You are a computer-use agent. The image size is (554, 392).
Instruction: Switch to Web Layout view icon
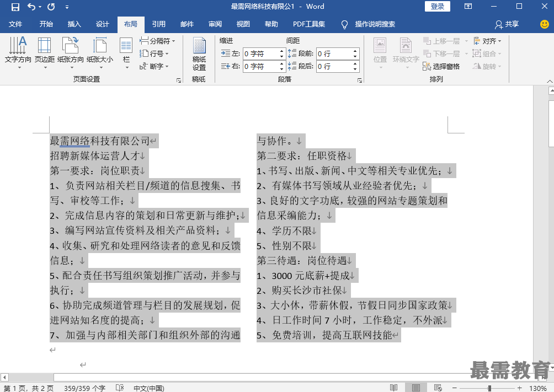coord(438,388)
